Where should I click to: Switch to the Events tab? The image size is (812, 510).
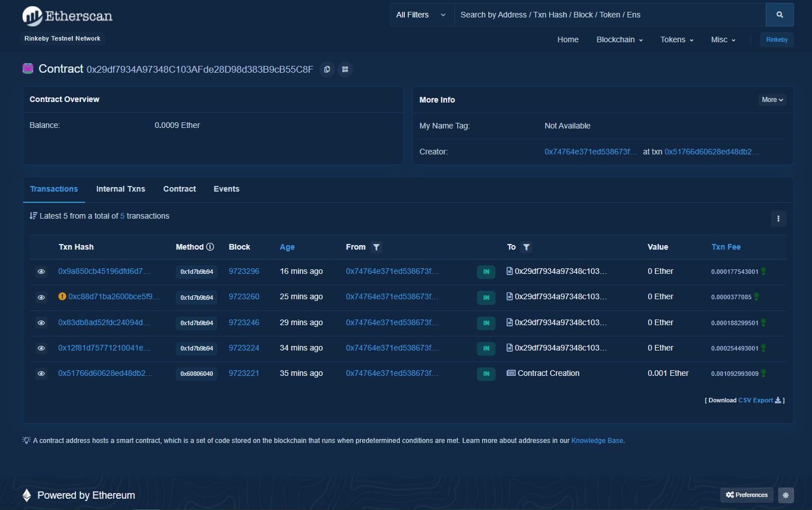(x=226, y=189)
